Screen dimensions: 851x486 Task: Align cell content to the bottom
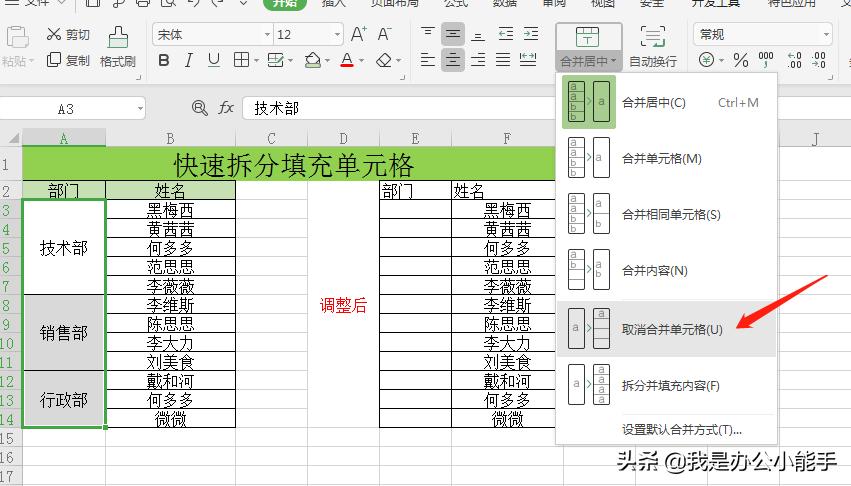pyautogui.click(x=478, y=34)
